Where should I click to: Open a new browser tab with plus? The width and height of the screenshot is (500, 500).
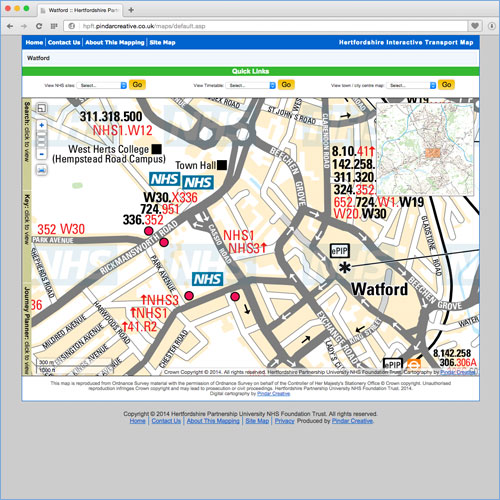click(x=131, y=10)
